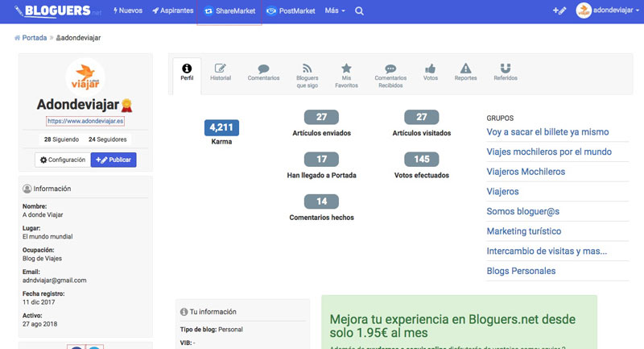This screenshot has width=644, height=349.
Task: Expand the adondeviajar user dropdown
Action: tap(616, 10)
